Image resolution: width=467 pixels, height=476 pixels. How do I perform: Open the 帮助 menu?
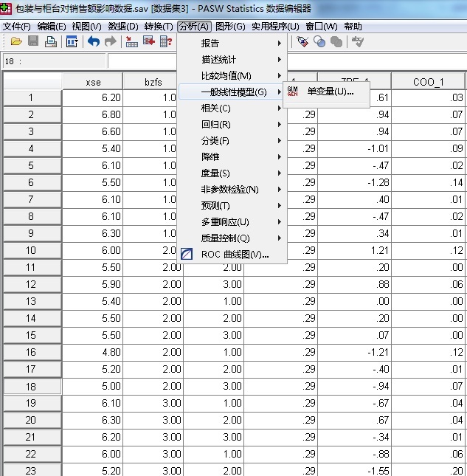coord(353,27)
